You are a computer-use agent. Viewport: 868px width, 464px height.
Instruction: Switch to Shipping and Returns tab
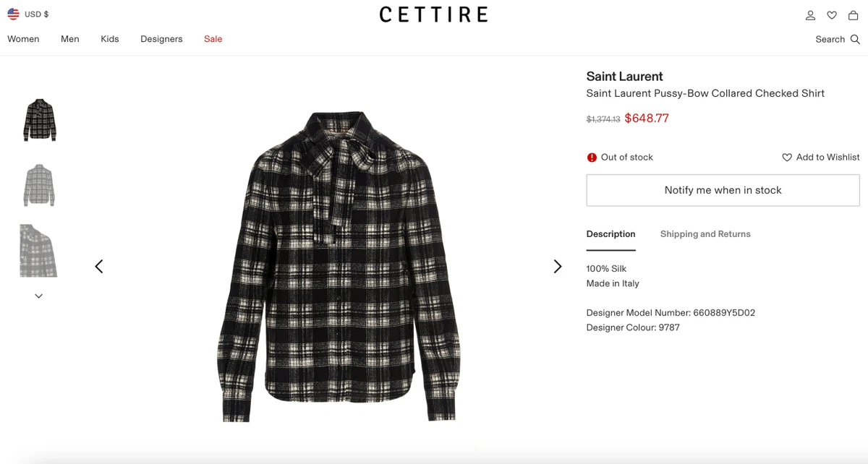click(x=705, y=234)
